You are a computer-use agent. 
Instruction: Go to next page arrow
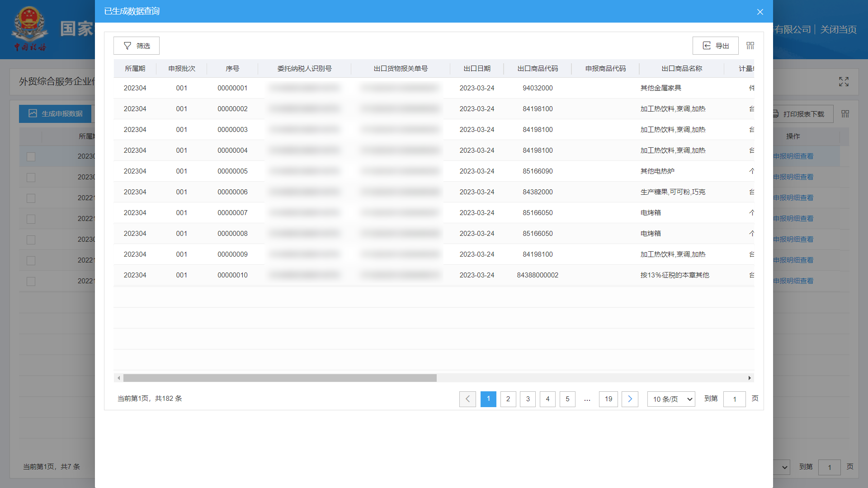(x=630, y=399)
